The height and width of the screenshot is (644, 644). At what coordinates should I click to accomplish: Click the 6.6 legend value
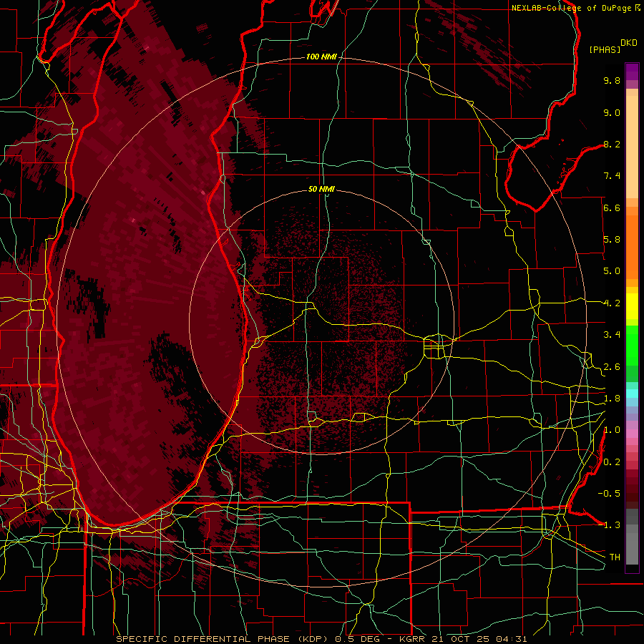pyautogui.click(x=612, y=208)
